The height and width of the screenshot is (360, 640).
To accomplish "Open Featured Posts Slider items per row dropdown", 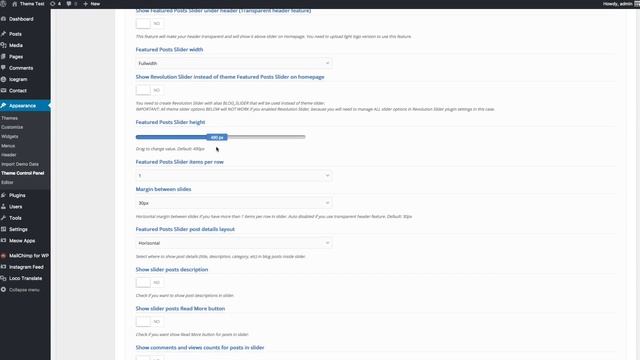I will click(x=233, y=176).
